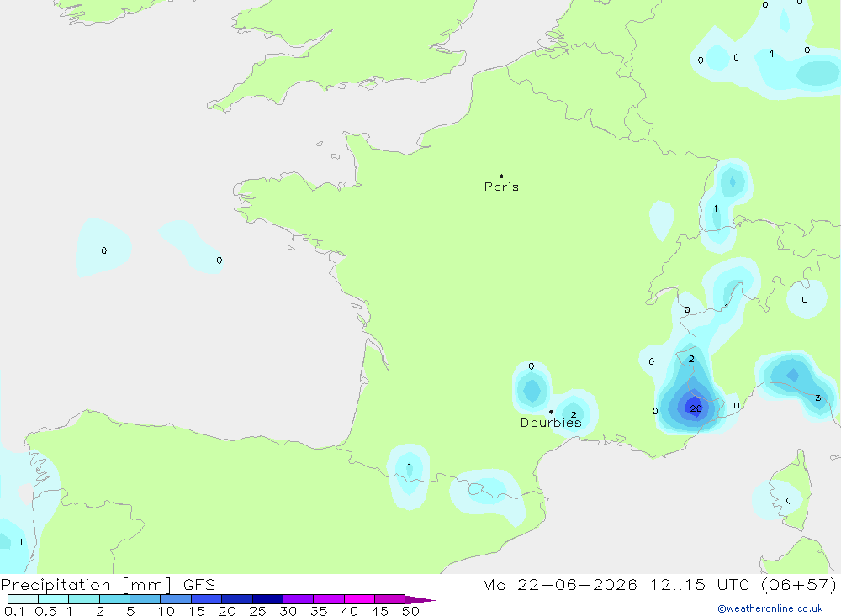Open the weatheronline.co.uk copyright link
The image size is (841, 616).
click(x=770, y=608)
